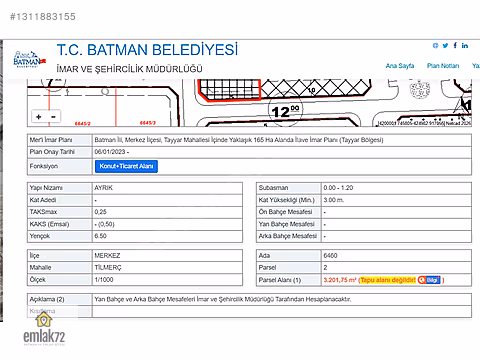Click the İMAR VE ŞEHİRCİLİK MÜDÜRLÜĞÜ subtitle
480x360 pixels.
[x=130, y=69]
